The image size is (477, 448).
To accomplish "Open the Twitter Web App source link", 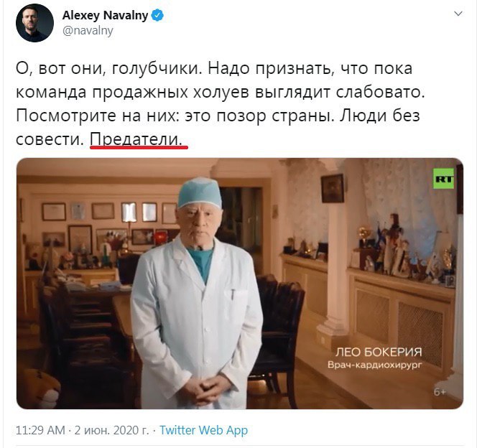I will click(x=204, y=430).
